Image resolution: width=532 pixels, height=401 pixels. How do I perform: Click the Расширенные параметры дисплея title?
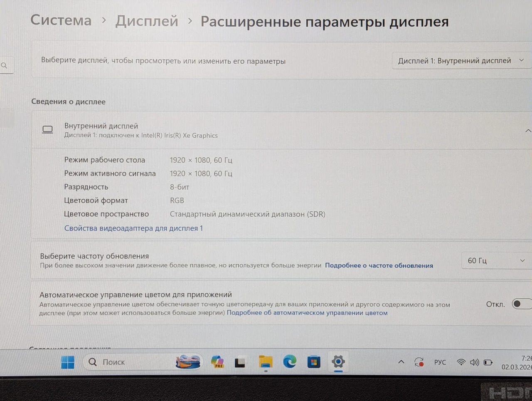pyautogui.click(x=325, y=22)
